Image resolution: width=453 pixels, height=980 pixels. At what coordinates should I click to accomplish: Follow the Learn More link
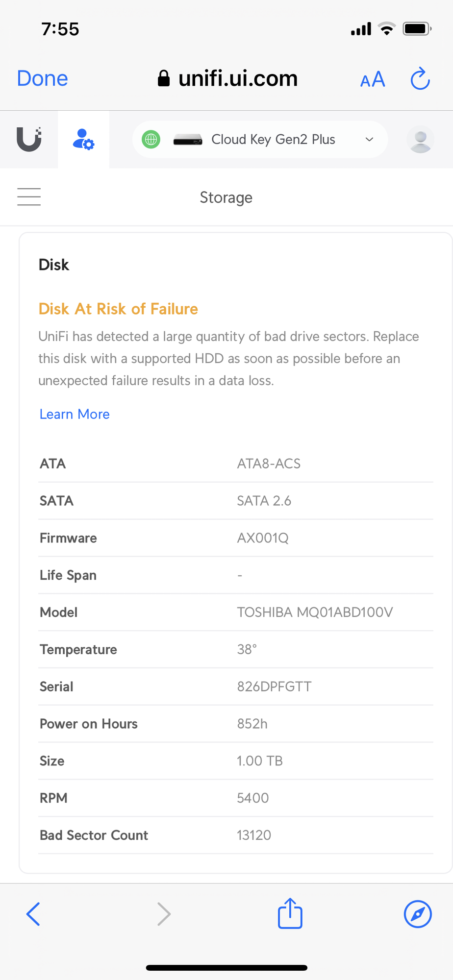(x=75, y=414)
